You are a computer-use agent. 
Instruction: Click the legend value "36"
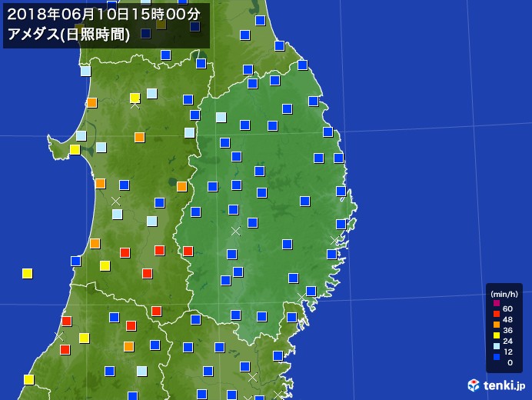[x=507, y=330]
